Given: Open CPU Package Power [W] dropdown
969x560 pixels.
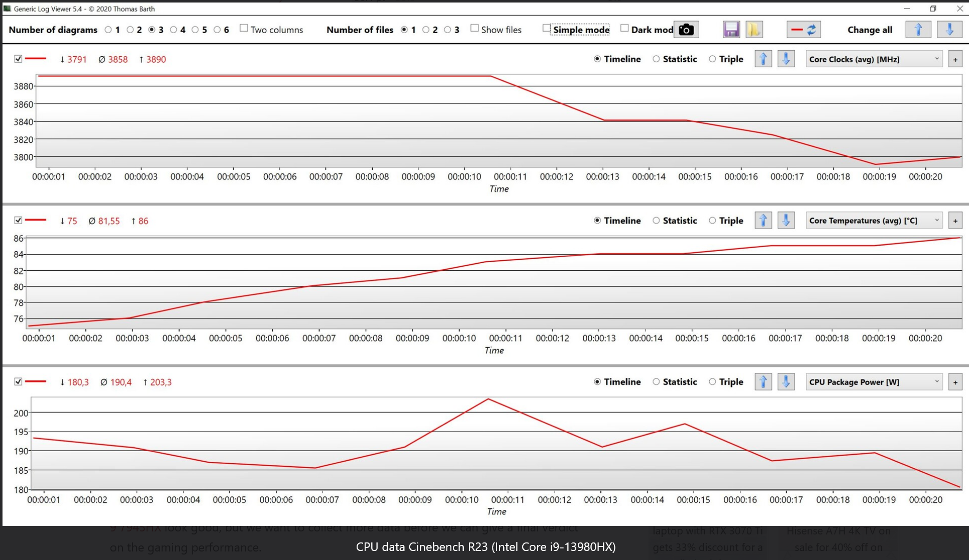Looking at the screenshot, I should tap(873, 382).
